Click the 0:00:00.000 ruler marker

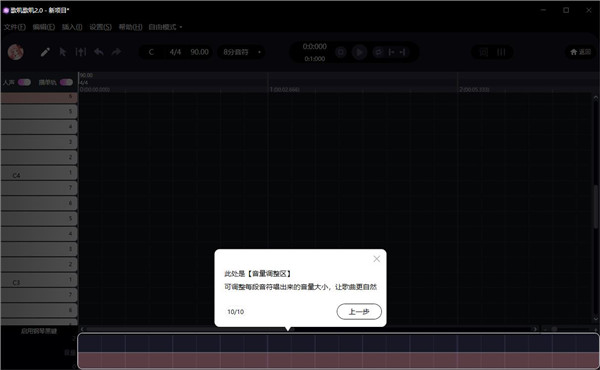tap(95, 90)
